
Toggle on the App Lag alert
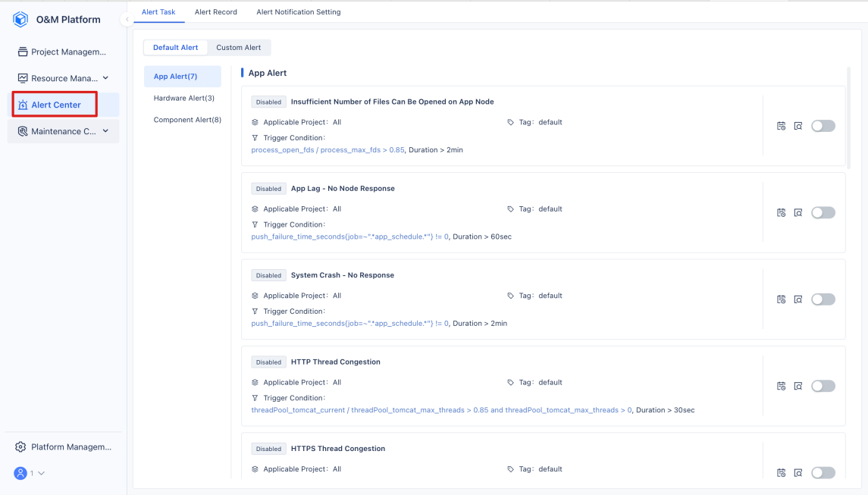823,212
